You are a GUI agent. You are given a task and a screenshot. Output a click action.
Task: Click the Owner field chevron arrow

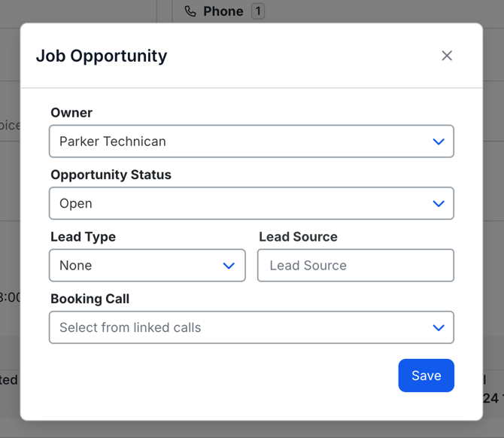(x=439, y=141)
